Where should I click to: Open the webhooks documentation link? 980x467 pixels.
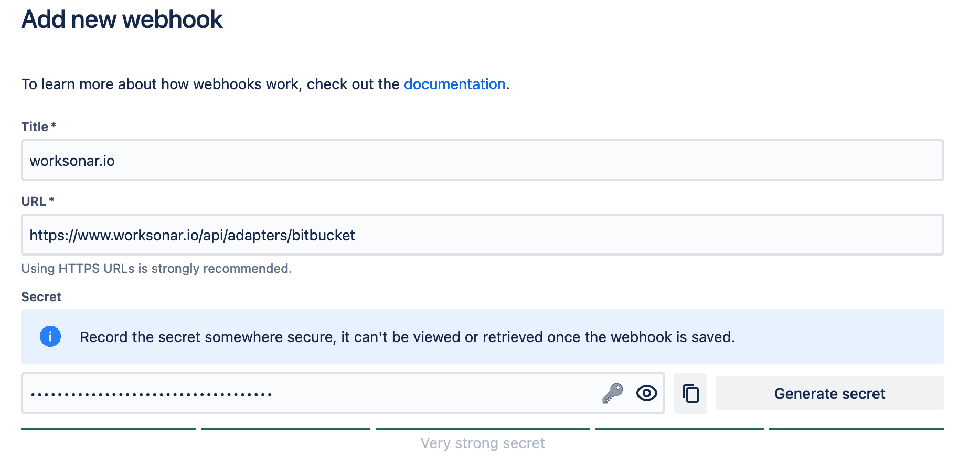point(454,84)
